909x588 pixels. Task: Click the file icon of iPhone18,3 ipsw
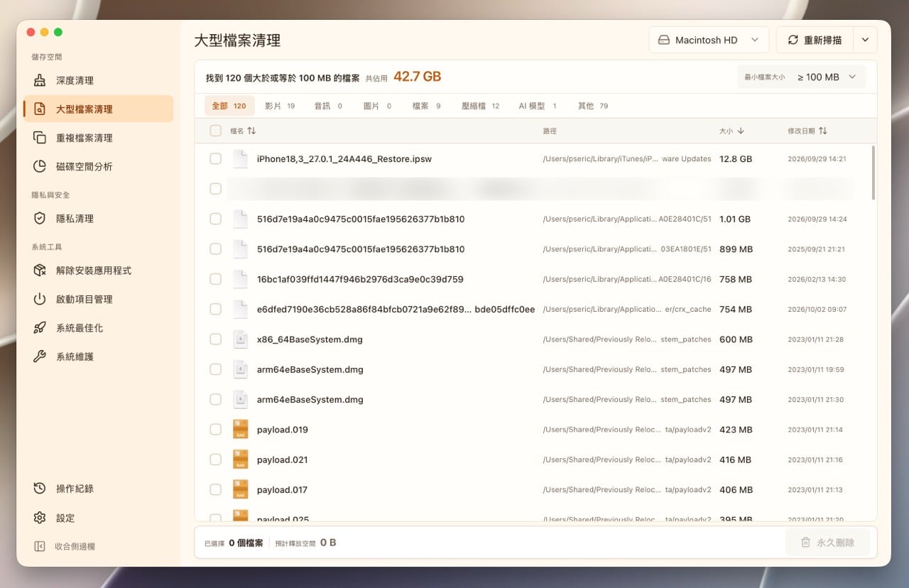[x=240, y=159]
